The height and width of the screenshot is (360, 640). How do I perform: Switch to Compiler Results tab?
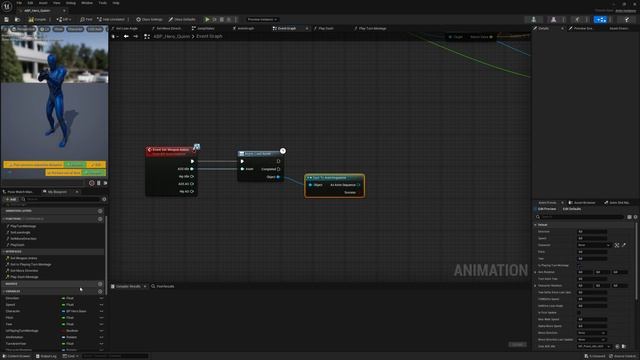pyautogui.click(x=128, y=287)
